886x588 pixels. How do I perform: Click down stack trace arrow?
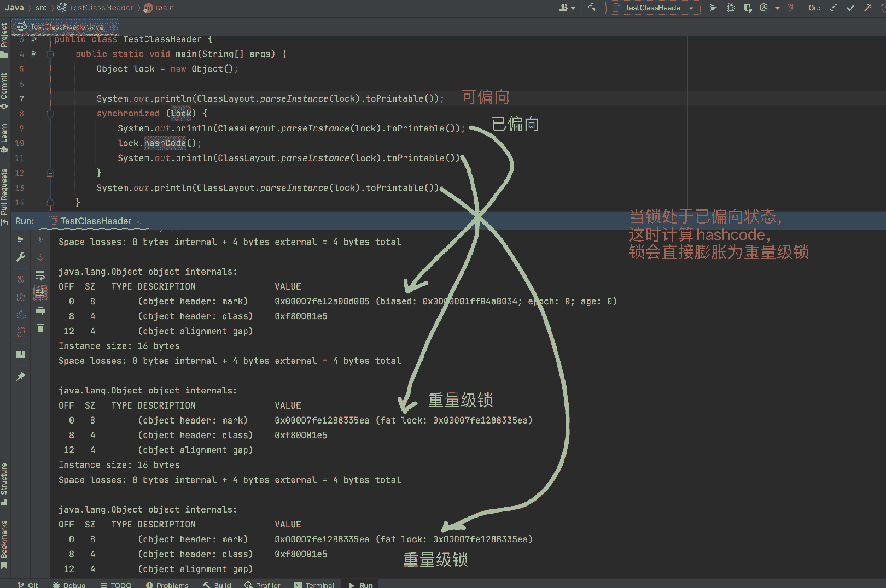pos(40,257)
